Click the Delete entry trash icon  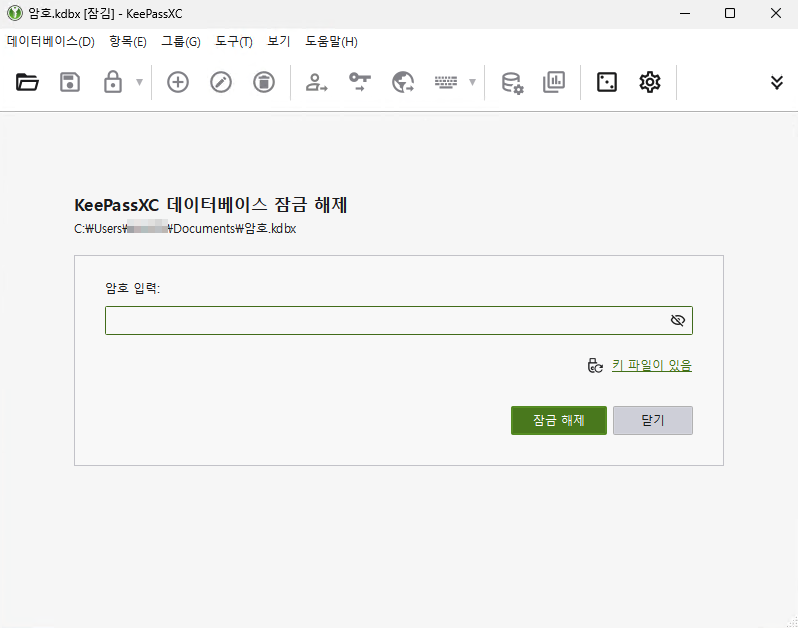click(263, 82)
